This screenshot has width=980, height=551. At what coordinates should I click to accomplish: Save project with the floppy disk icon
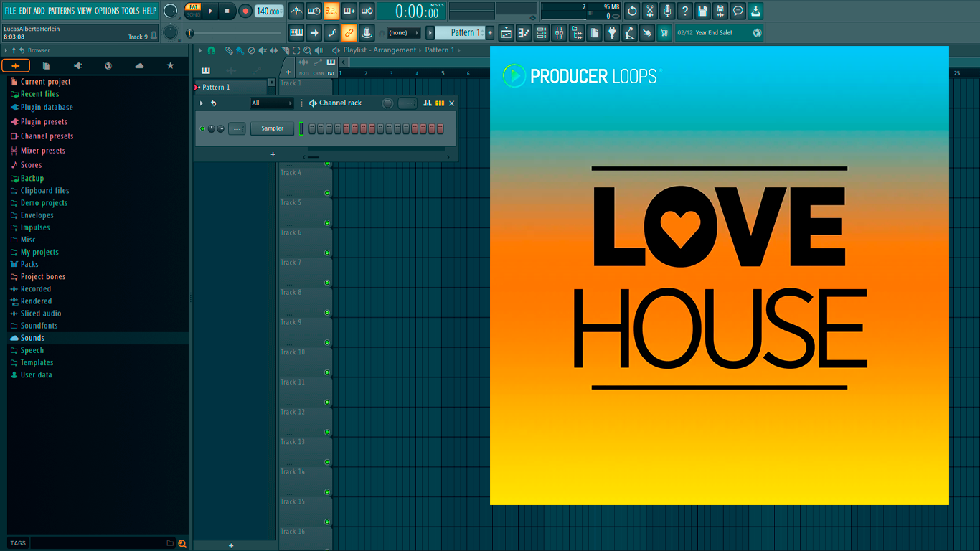click(x=702, y=11)
